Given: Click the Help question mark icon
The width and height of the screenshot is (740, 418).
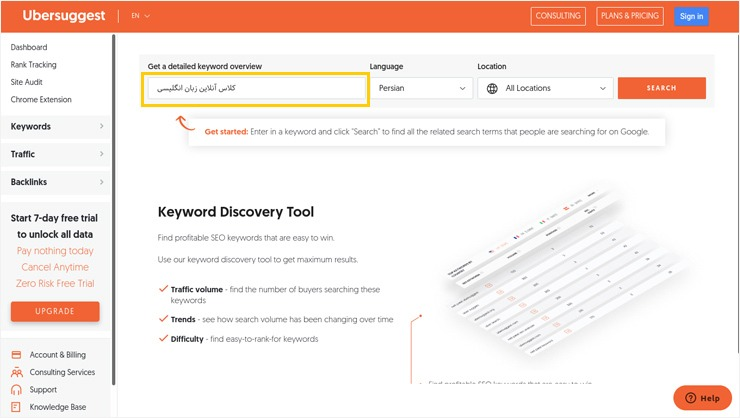Looking at the screenshot, I should (690, 398).
